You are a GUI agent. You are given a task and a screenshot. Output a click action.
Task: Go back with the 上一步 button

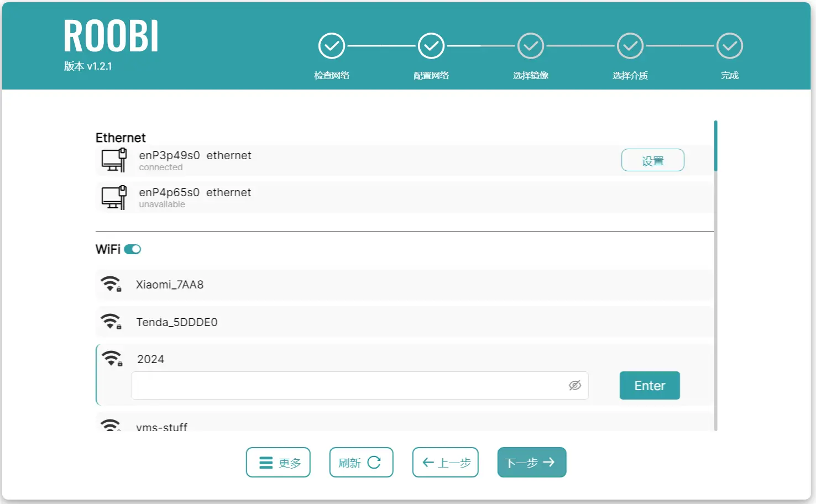click(446, 462)
